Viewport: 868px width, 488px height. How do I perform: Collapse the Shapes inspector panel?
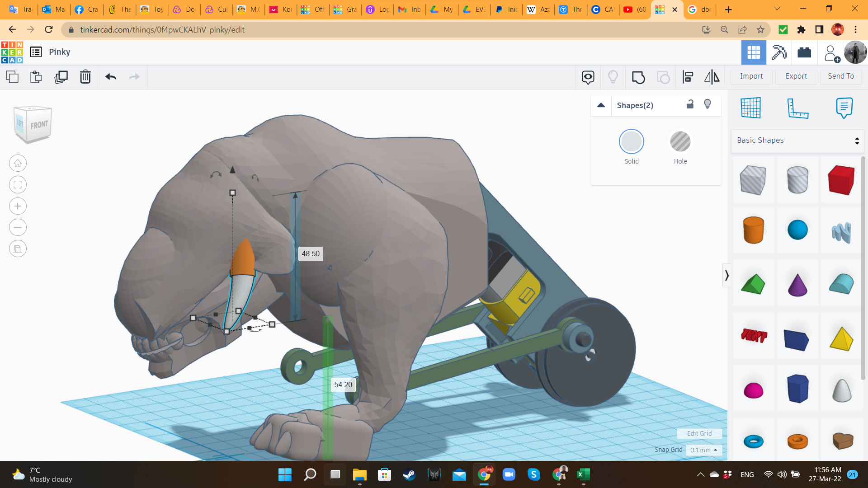point(601,105)
